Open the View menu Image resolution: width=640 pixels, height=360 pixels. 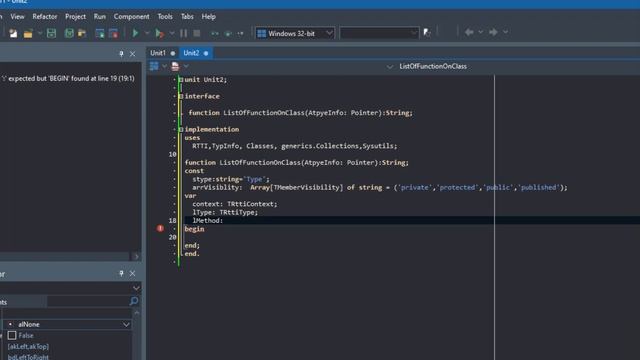pyautogui.click(x=17, y=17)
